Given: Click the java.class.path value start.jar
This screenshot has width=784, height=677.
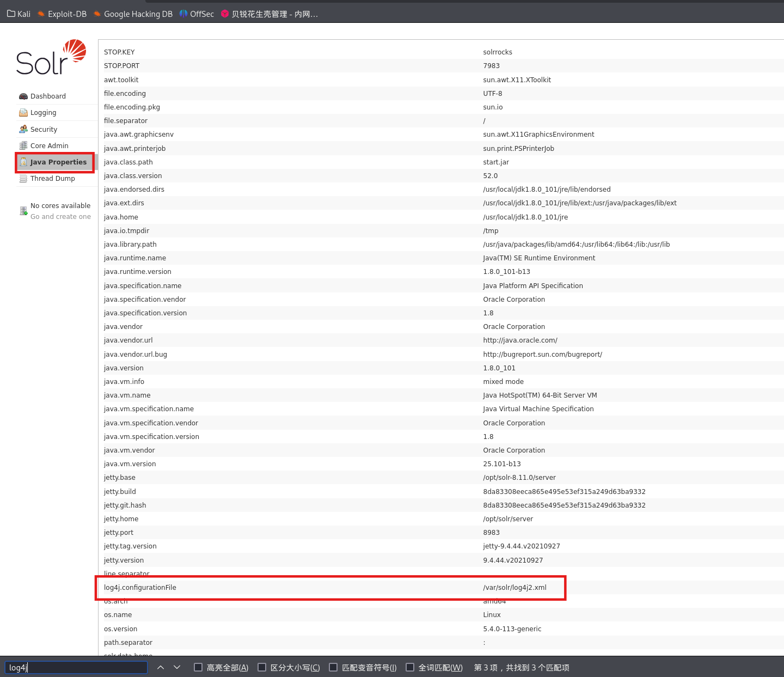Looking at the screenshot, I should click(x=496, y=162).
